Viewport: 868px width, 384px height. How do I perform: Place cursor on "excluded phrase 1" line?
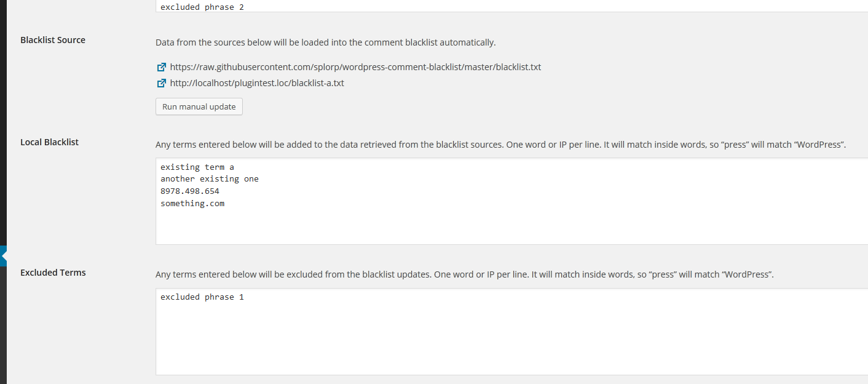point(202,297)
